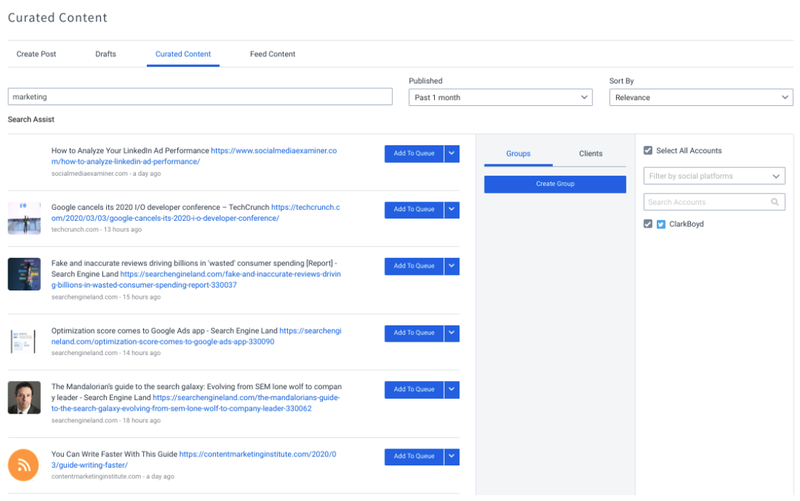Switch to the Drafts tab
Viewport: 800px width, 501px height.
106,54
